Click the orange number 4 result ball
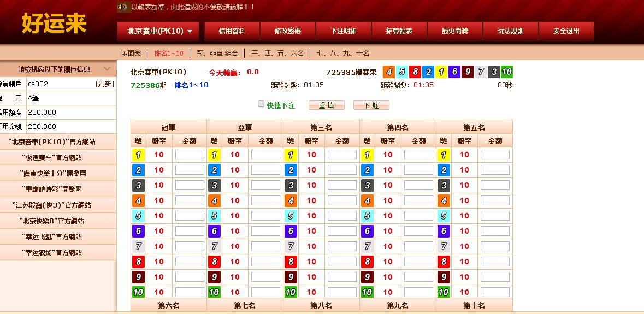This screenshot has width=644, height=314. point(388,72)
